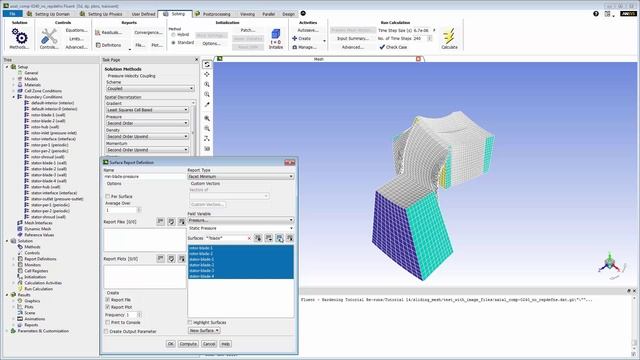Click Residuals report button in ribbon

click(108, 33)
